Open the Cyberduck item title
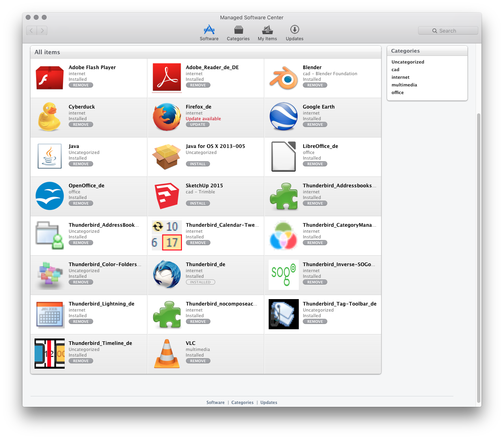 pos(82,107)
